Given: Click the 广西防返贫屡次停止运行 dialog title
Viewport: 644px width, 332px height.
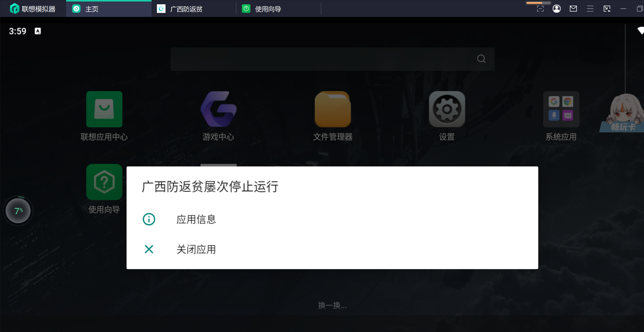Looking at the screenshot, I should (x=210, y=187).
